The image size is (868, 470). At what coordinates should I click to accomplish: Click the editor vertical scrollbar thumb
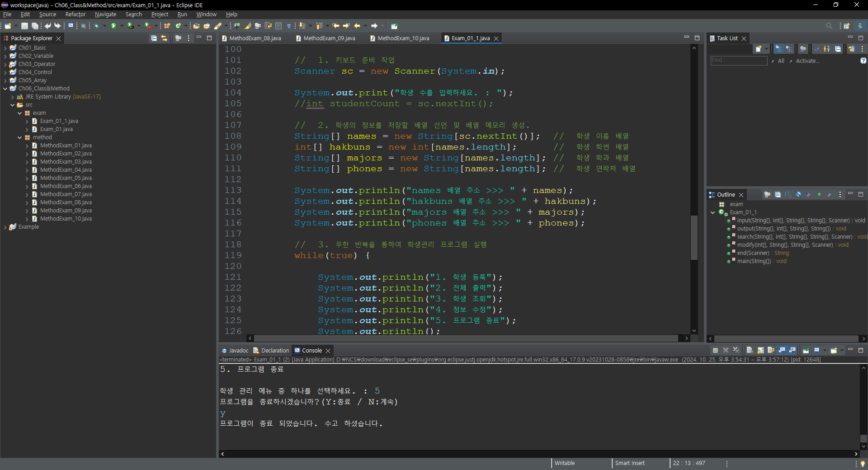point(694,237)
